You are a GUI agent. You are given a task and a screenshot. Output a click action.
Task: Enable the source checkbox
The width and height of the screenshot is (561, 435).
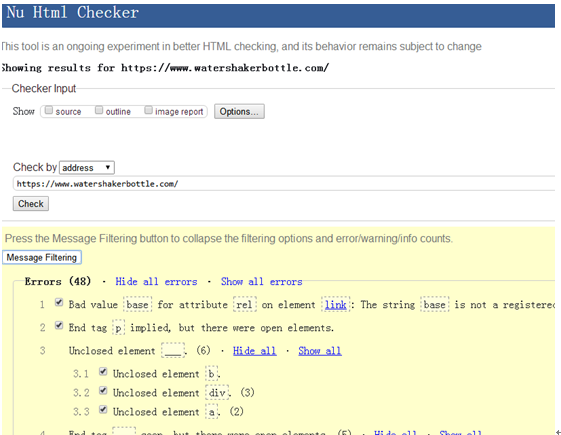tap(49, 110)
